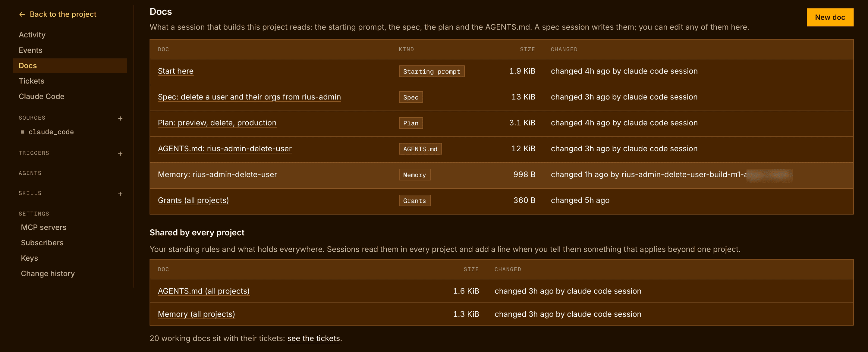868x352 pixels.
Task: Open Memory (all projects) doc
Action: point(197,314)
